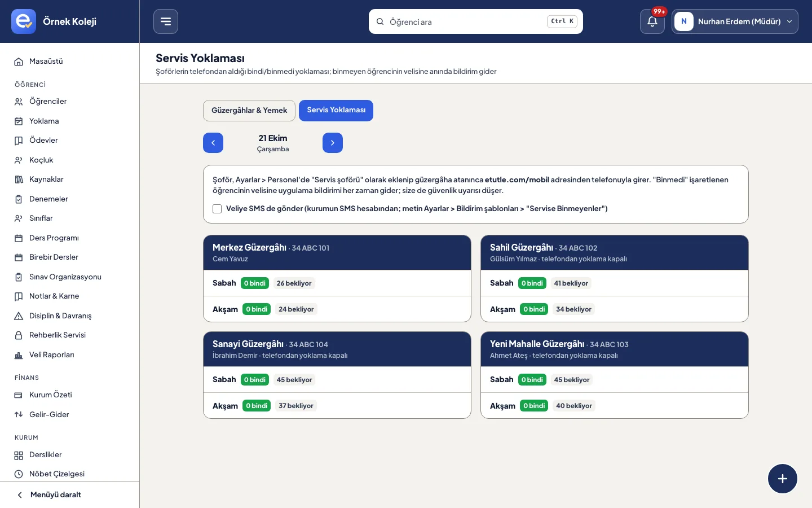Click the 45 bekliyor badge in Sanayi Sabah

[x=294, y=380]
